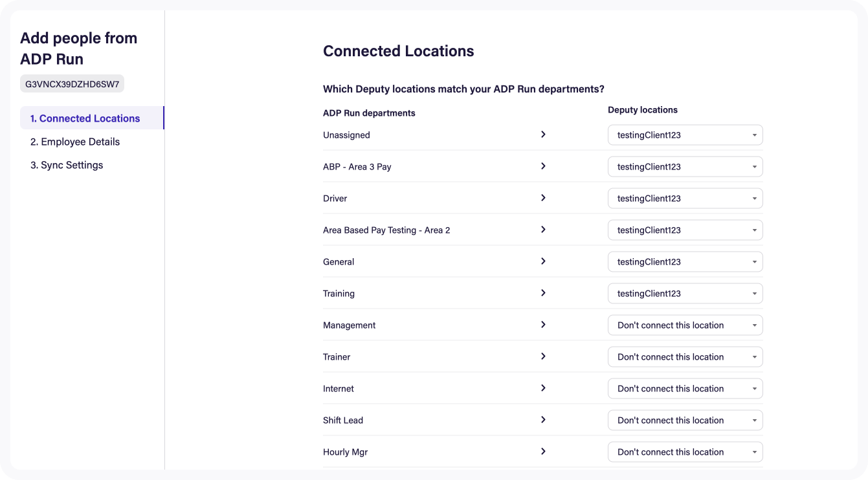The image size is (868, 480).
Task: Open Deputy location dropdown for Hourly Mgr
Action: tap(685, 452)
